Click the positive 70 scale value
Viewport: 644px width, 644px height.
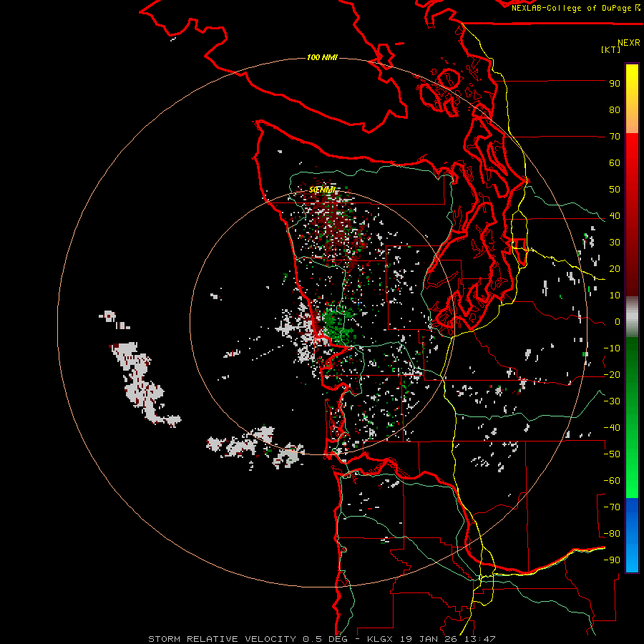[x=615, y=137]
